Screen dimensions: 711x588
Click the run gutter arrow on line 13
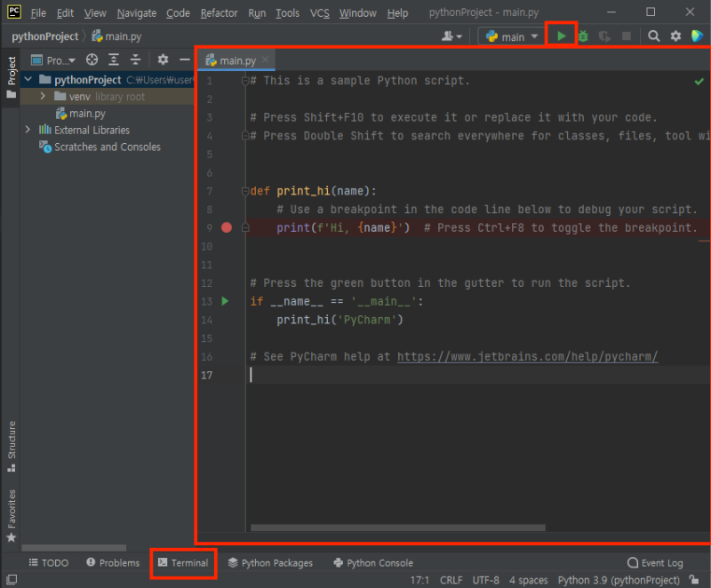(225, 302)
